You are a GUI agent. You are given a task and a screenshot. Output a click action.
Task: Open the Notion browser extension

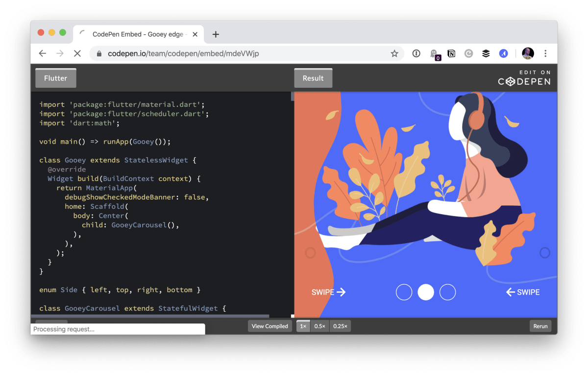[x=451, y=53]
